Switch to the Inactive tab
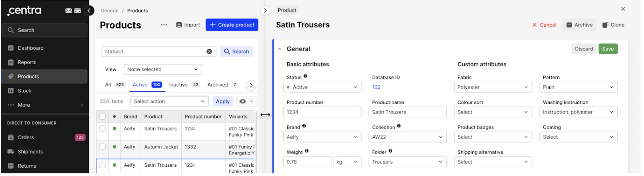Viewport: 644px width, 176px height. pos(178,85)
